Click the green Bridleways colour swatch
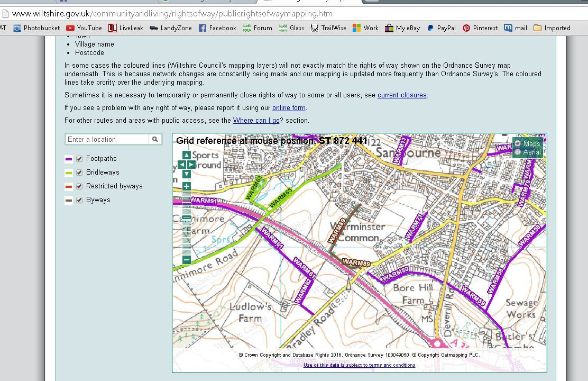 click(69, 173)
